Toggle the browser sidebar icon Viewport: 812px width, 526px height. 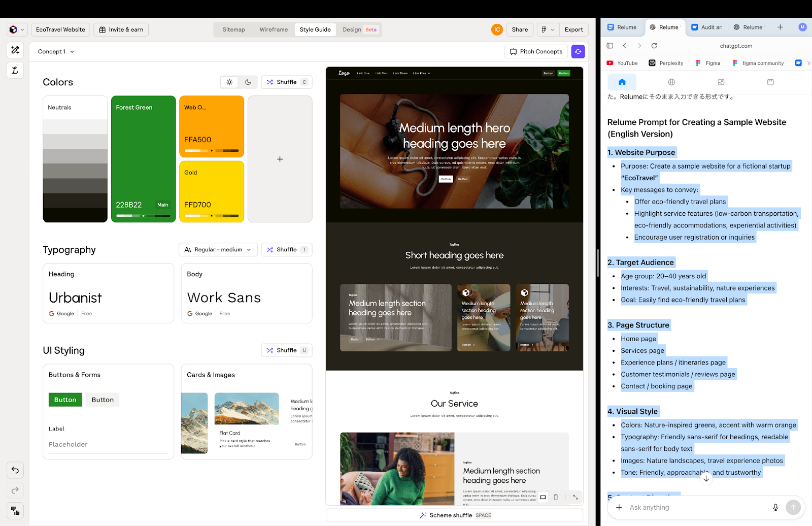(x=610, y=46)
